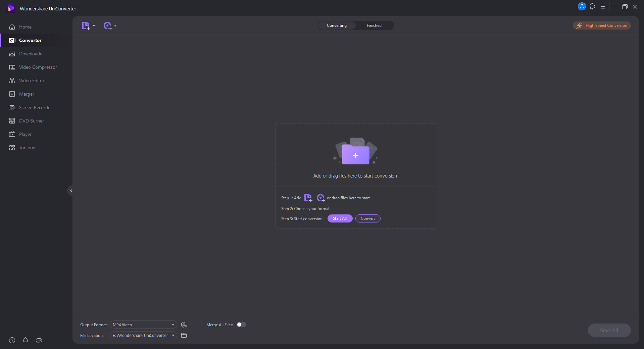Open the user account icon
Screen dimensions: 644x349
tap(582, 6)
